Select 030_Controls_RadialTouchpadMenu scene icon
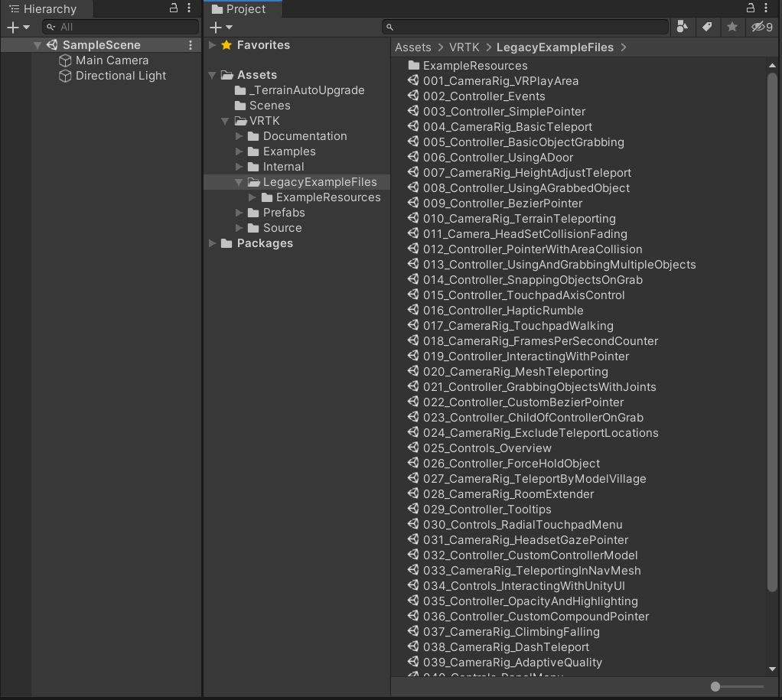 point(413,525)
